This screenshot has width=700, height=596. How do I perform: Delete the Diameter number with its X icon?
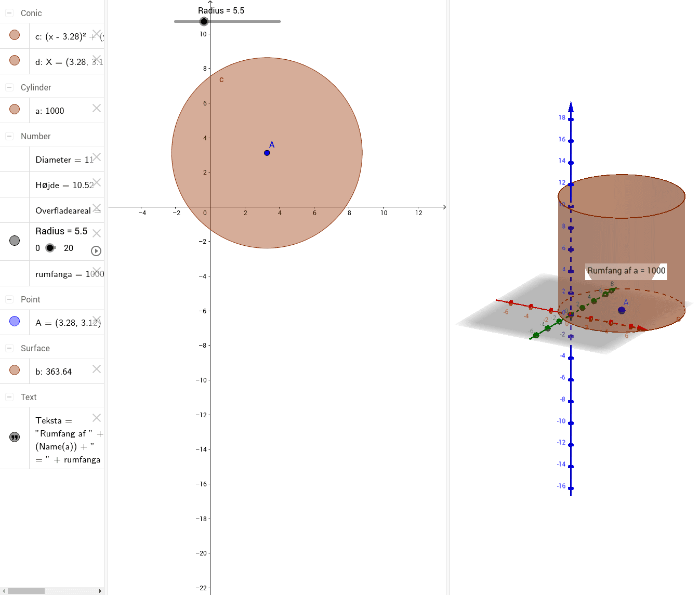96,157
